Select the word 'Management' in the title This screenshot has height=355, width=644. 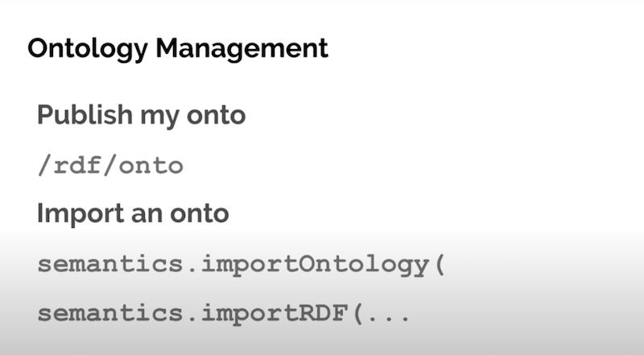pos(242,49)
